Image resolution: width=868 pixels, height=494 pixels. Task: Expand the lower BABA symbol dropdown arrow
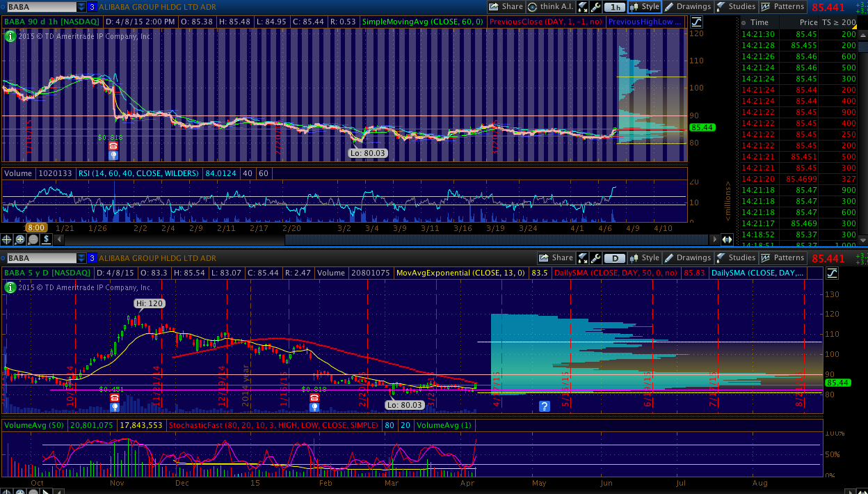click(x=81, y=258)
